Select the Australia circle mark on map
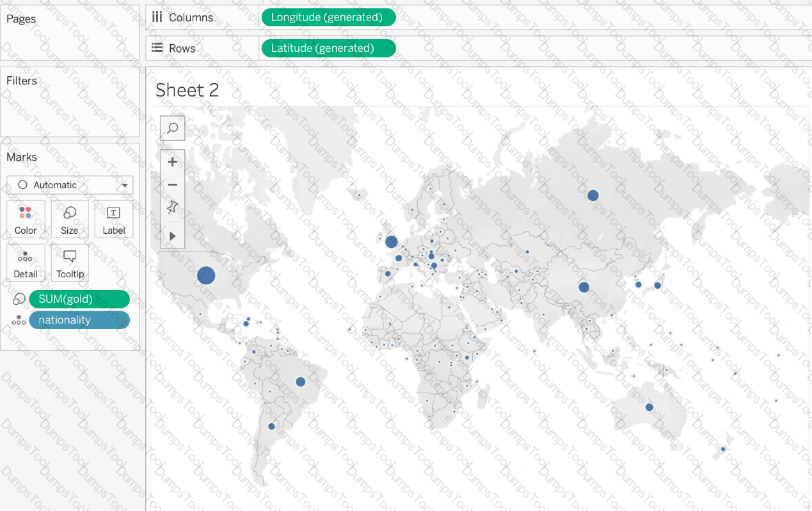 click(x=649, y=407)
